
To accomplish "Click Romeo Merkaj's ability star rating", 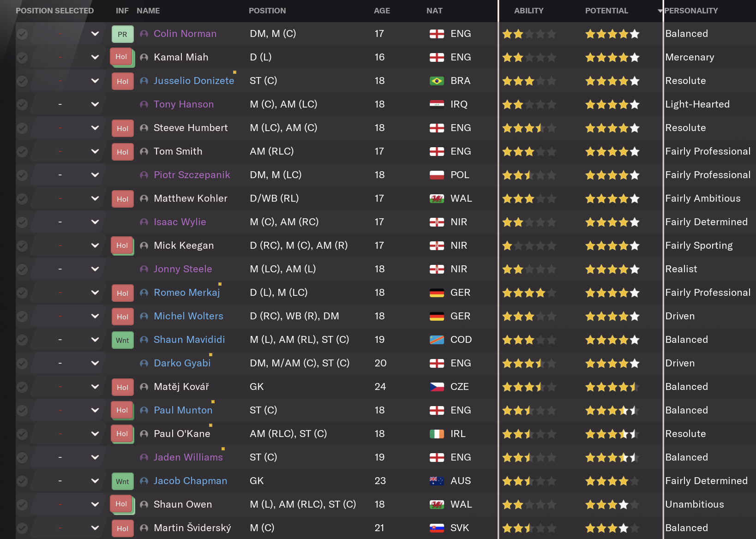I will [529, 293].
